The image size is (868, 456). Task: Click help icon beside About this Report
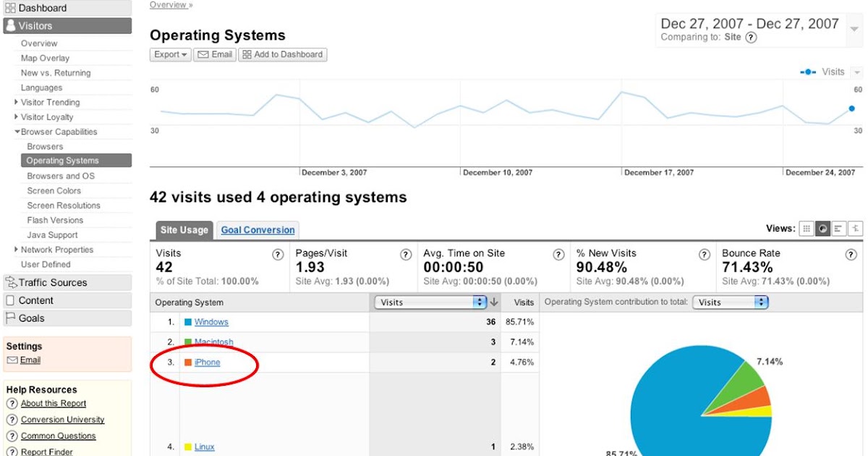(12, 404)
